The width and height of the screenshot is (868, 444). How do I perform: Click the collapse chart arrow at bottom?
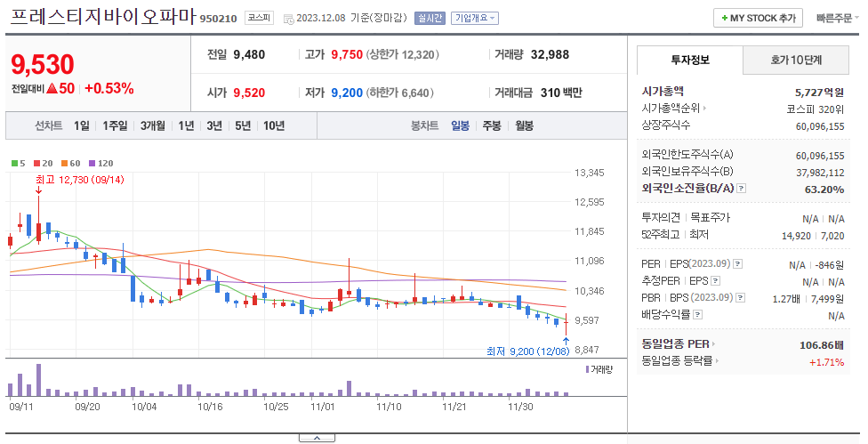click(x=317, y=438)
